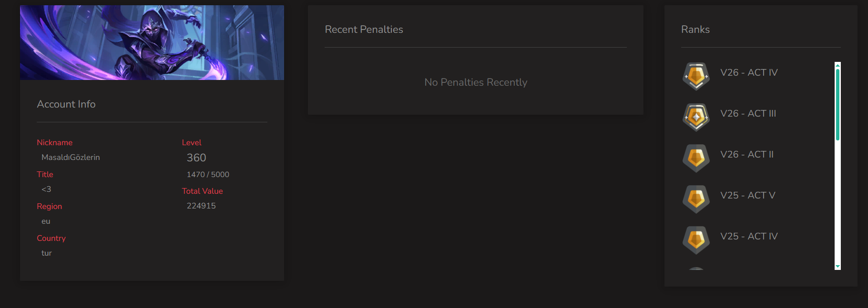Screen dimensions: 868x308
Task: Click the ranks list scroll down arrow
Action: click(x=837, y=267)
